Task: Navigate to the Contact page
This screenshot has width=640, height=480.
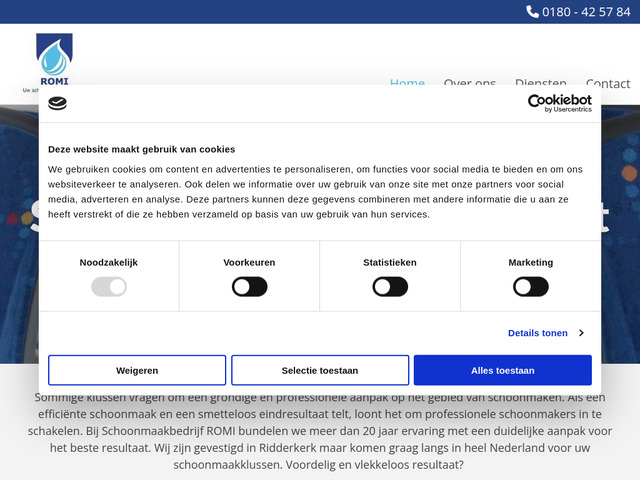Action: tap(607, 84)
